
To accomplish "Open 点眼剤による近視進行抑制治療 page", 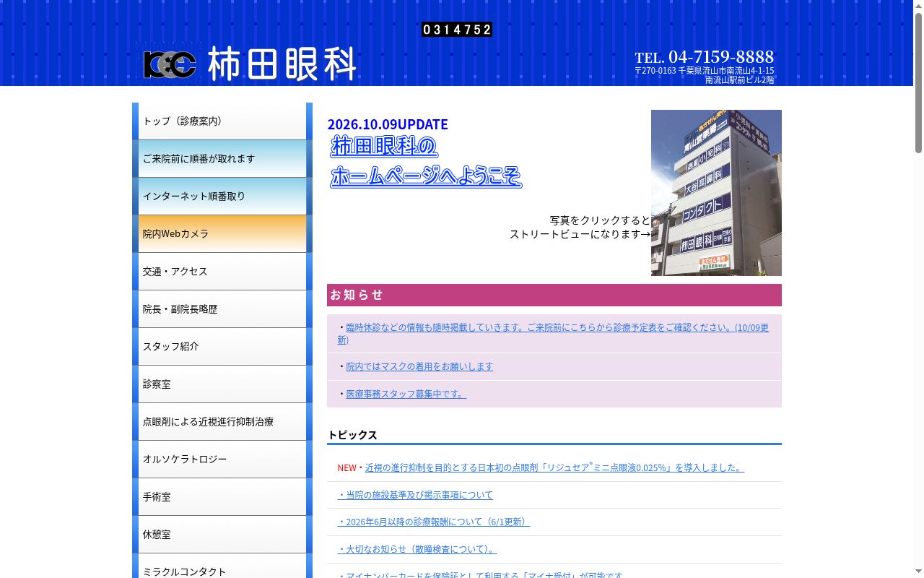I will coord(222,422).
